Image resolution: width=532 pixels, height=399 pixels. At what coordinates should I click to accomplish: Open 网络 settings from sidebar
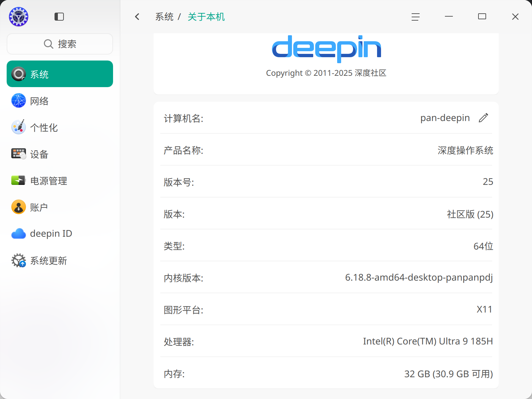click(60, 100)
